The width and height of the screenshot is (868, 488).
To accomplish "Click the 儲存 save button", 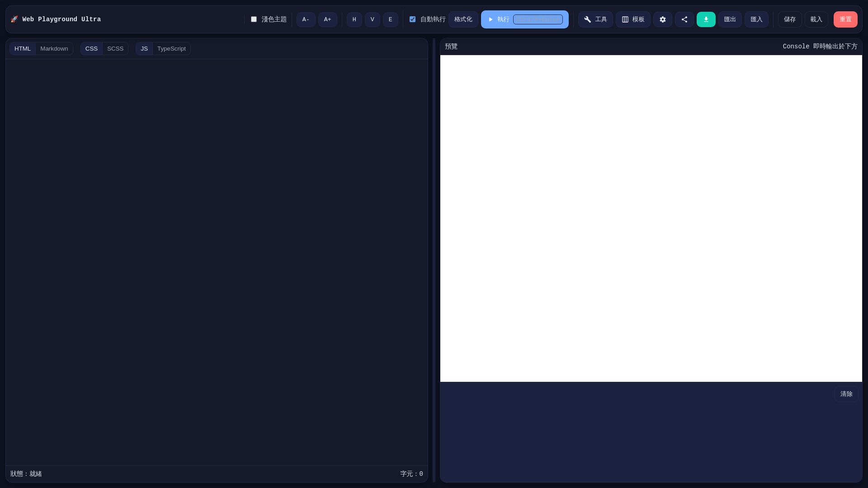I will (790, 19).
